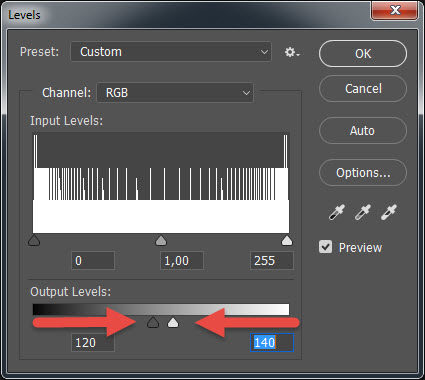Select the input midtone gray slider handle

[x=161, y=240]
